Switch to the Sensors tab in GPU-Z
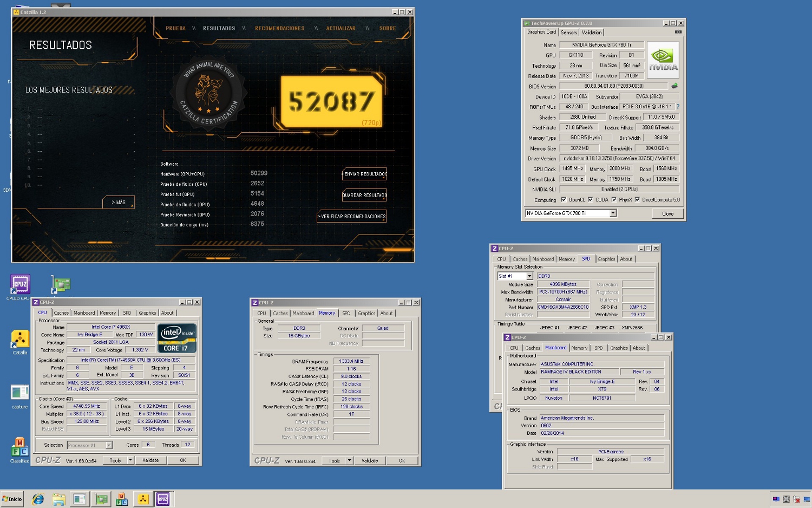This screenshot has height=508, width=812. (568, 32)
